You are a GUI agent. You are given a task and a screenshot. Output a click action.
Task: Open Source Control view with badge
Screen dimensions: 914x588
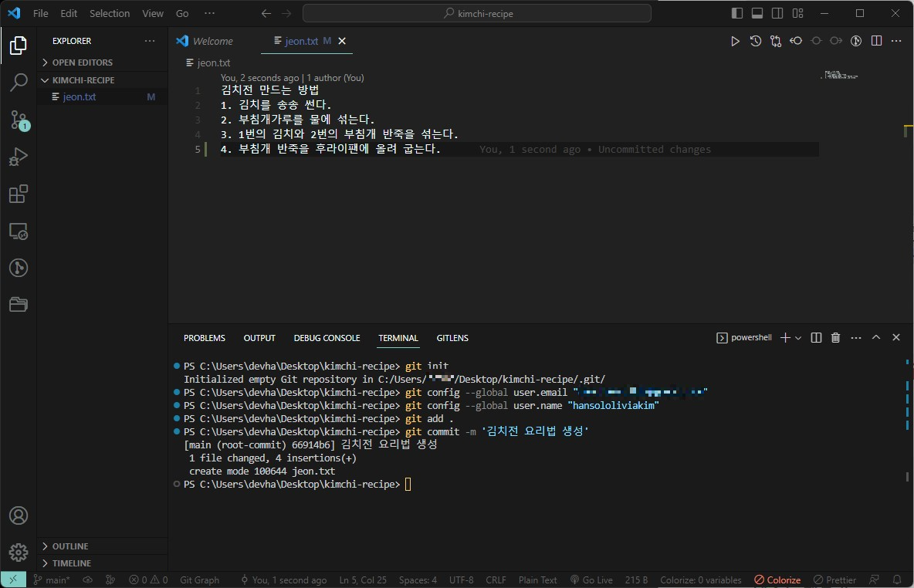tap(19, 120)
